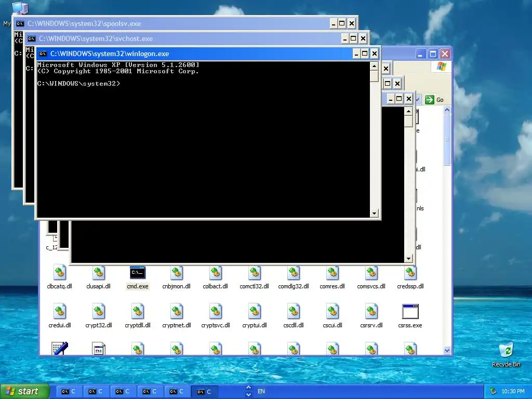Click the csrsrv.dll file icon

(x=371, y=312)
